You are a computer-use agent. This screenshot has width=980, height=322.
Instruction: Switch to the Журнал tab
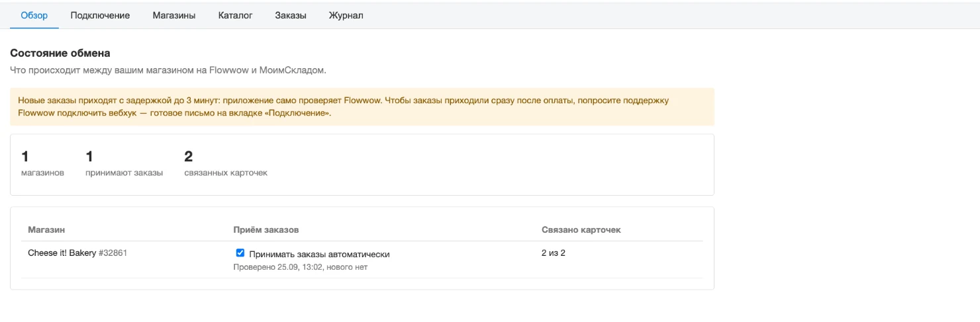346,15
